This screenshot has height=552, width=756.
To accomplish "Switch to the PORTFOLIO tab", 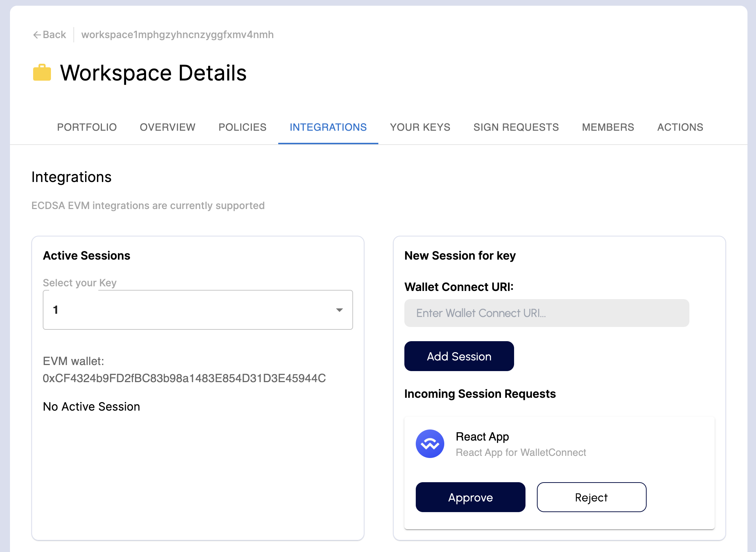I will [x=86, y=127].
